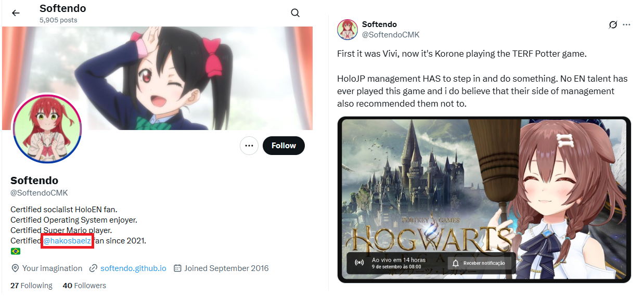Follow the Softendo account
This screenshot has height=297, width=644.
tap(284, 146)
